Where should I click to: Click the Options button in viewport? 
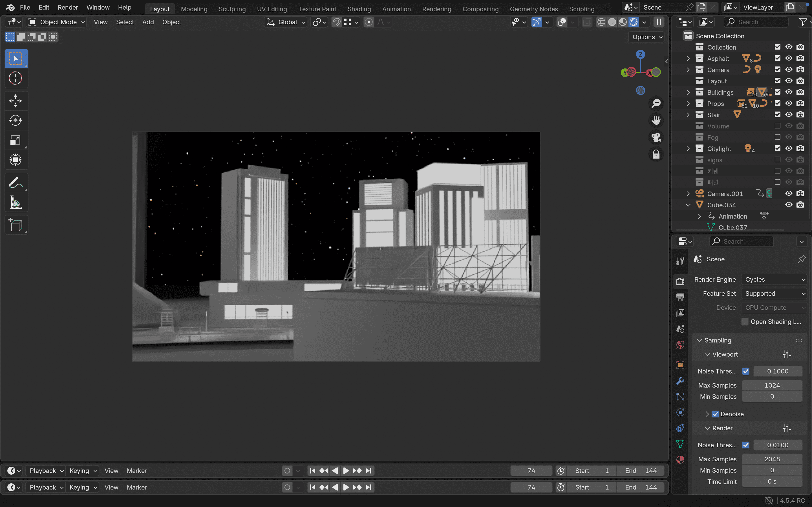(x=646, y=37)
